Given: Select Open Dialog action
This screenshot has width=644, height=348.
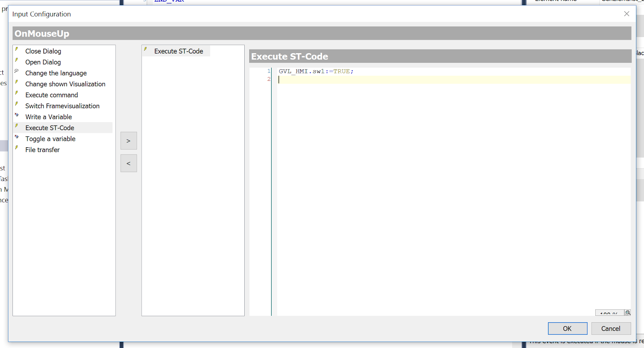Looking at the screenshot, I should [x=43, y=62].
